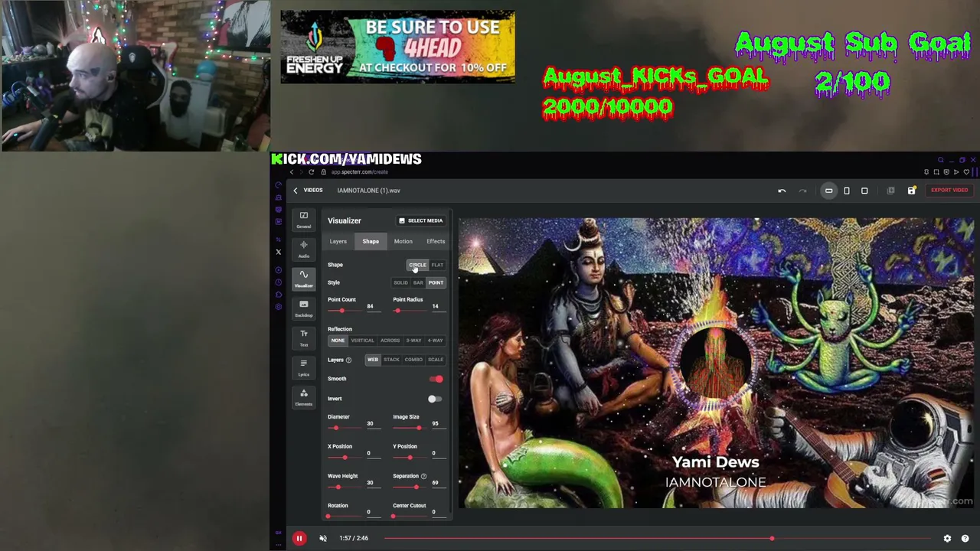Choose the Bar style
The height and width of the screenshot is (551, 980).
click(x=418, y=282)
